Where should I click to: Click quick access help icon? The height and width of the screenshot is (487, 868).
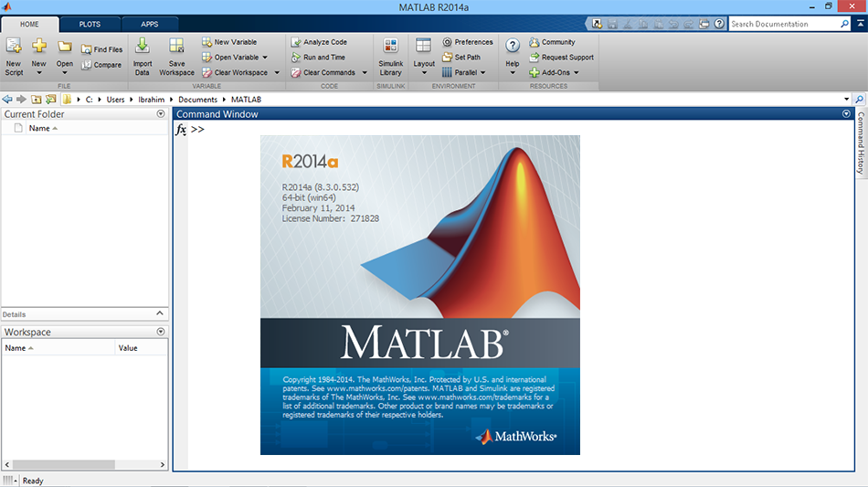point(718,24)
